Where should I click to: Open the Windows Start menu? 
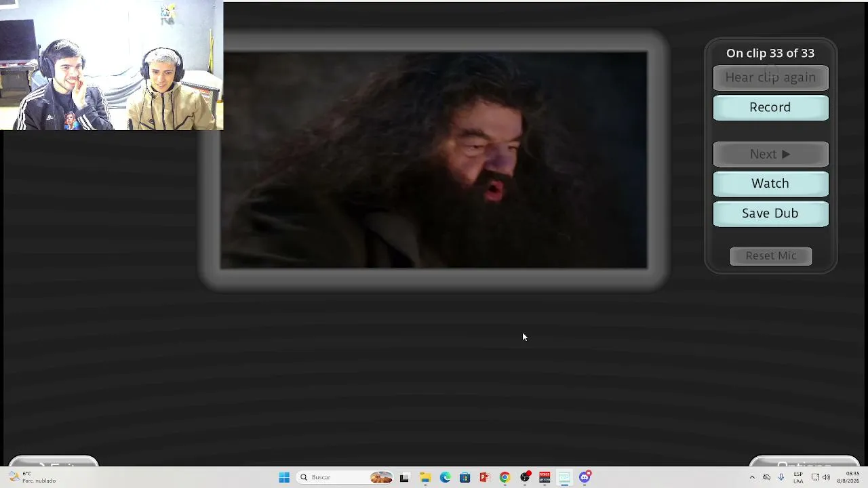[284, 477]
